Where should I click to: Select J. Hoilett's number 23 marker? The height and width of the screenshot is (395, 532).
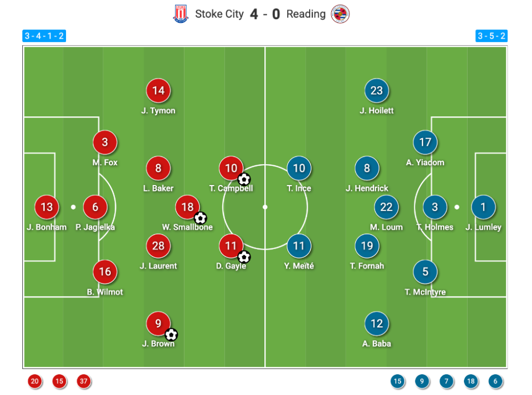(x=377, y=90)
